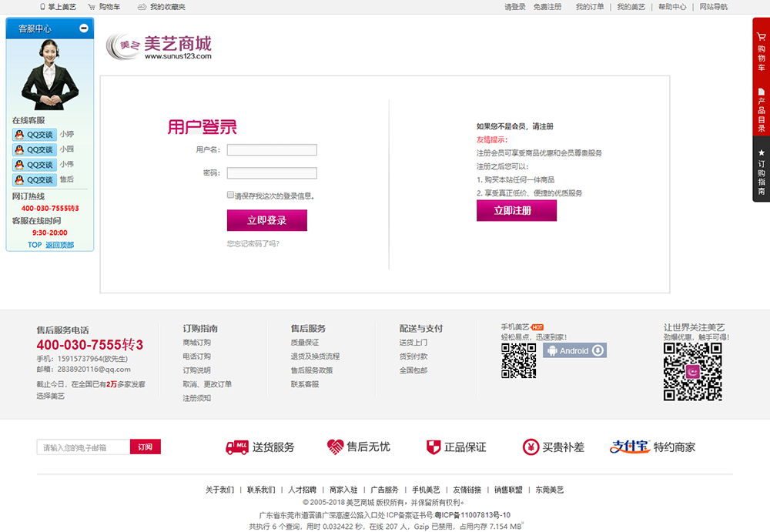Click ICP number 粤ICP备11007813号-10

473,515
